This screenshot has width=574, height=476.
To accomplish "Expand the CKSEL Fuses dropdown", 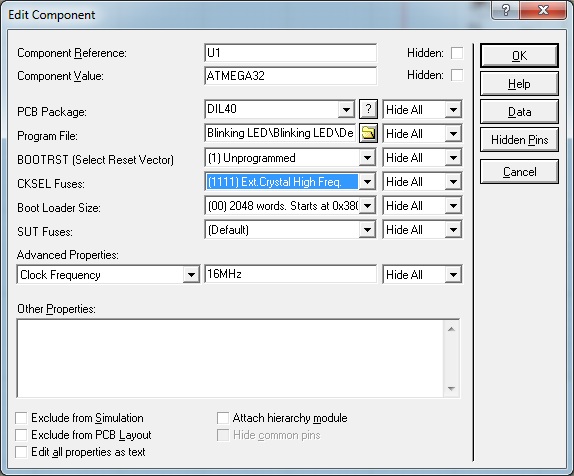I will [367, 182].
